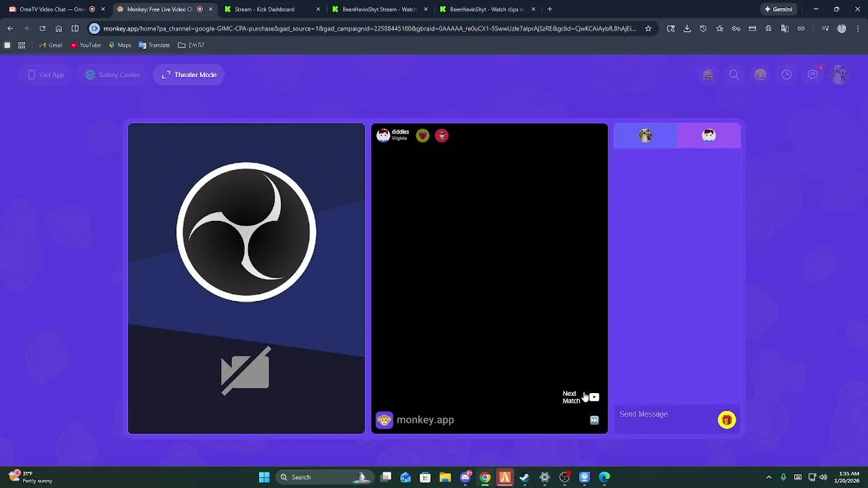Open the weather widget showing 31°F
868x488 pixels.
click(31, 477)
